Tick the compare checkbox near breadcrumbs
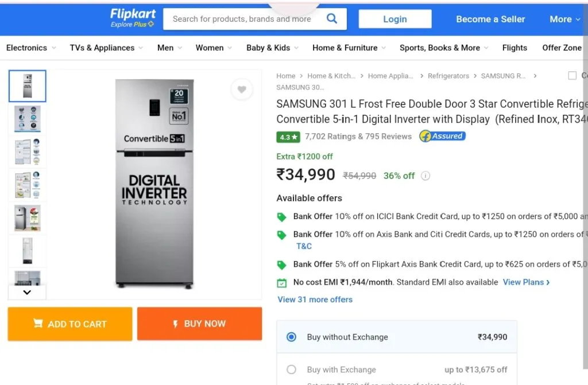This screenshot has height=385, width=588. coord(572,76)
